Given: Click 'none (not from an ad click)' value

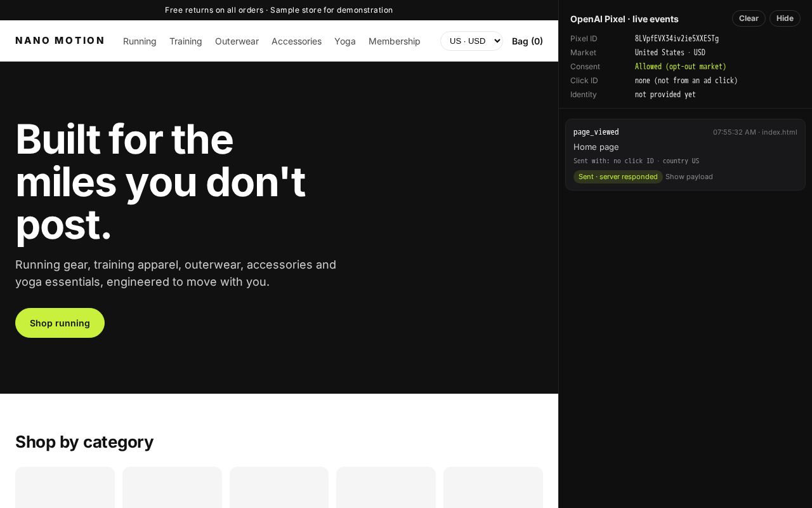Looking at the screenshot, I should coord(686,81).
